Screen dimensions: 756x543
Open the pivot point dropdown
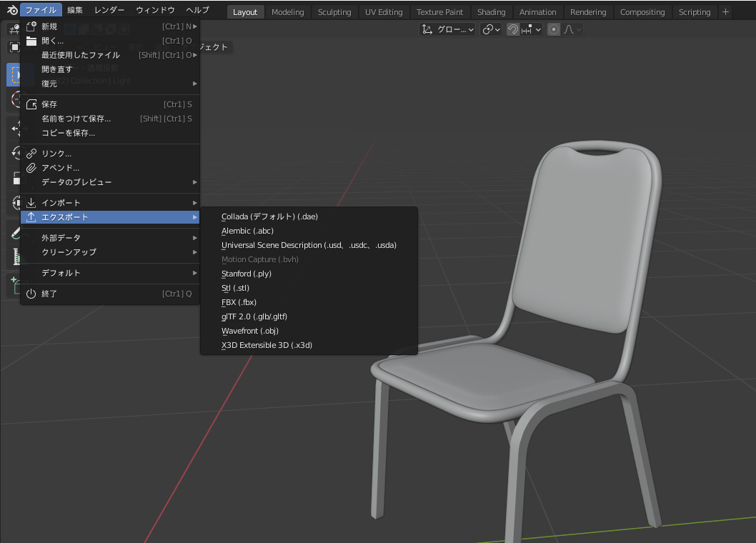(x=492, y=29)
